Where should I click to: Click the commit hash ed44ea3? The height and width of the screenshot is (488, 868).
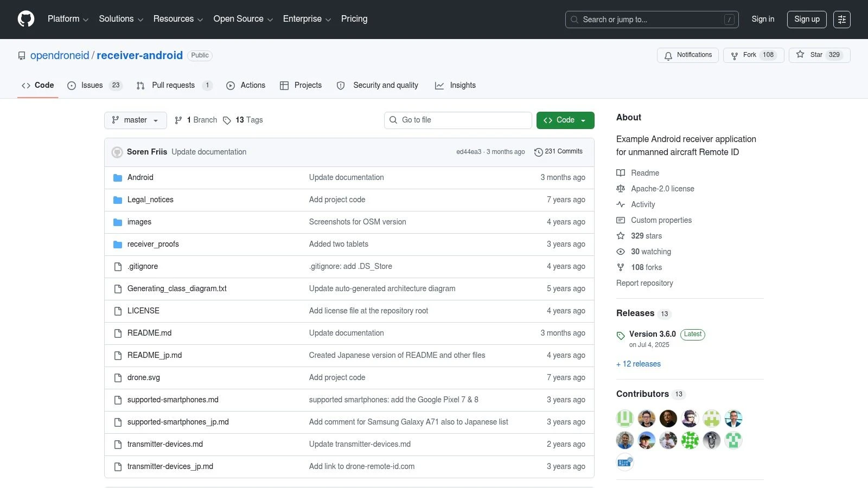coord(469,152)
